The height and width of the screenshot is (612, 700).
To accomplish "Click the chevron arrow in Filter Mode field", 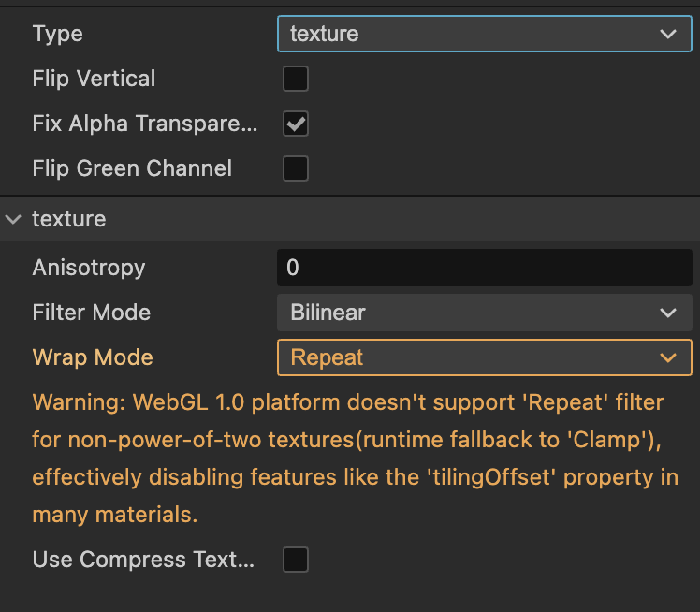I will pos(668,313).
